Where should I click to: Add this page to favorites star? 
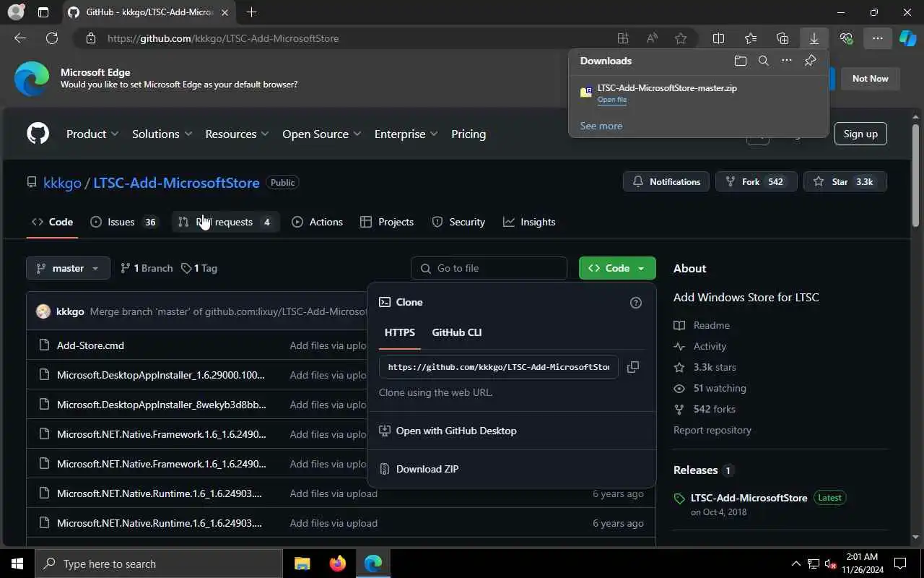pos(681,38)
